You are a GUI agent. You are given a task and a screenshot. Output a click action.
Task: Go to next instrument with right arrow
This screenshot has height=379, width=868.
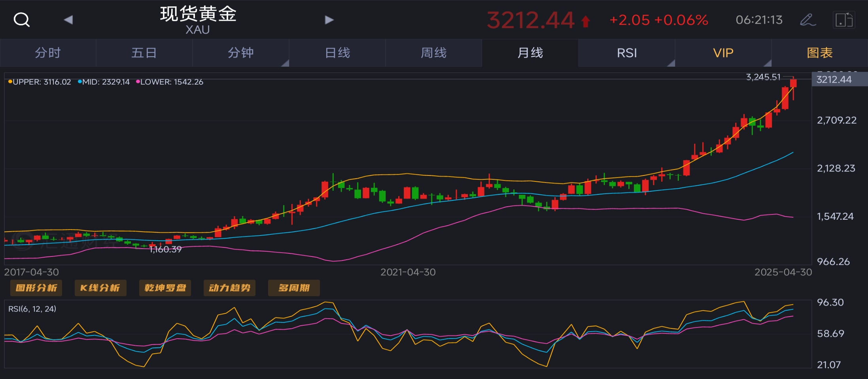point(329,20)
